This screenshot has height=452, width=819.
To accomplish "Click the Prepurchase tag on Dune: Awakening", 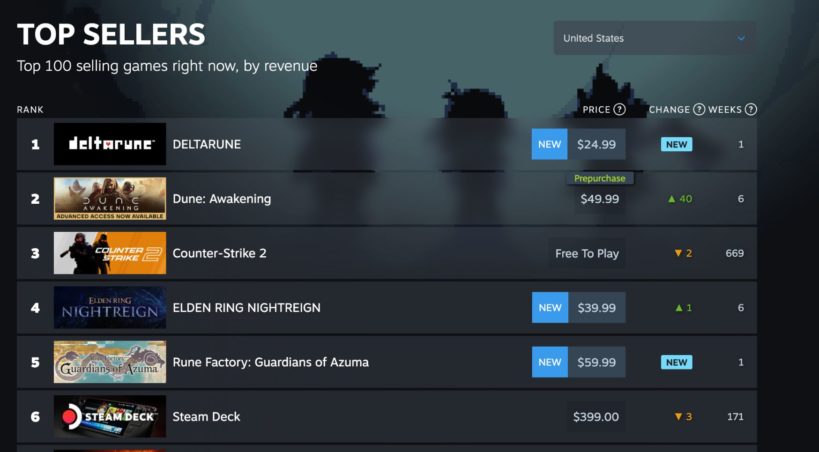I will tap(600, 178).
